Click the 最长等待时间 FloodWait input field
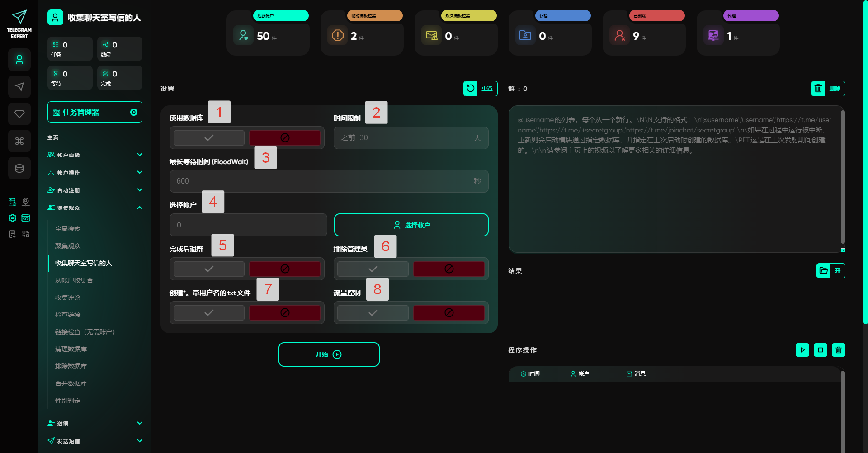868x453 pixels. [x=323, y=181]
